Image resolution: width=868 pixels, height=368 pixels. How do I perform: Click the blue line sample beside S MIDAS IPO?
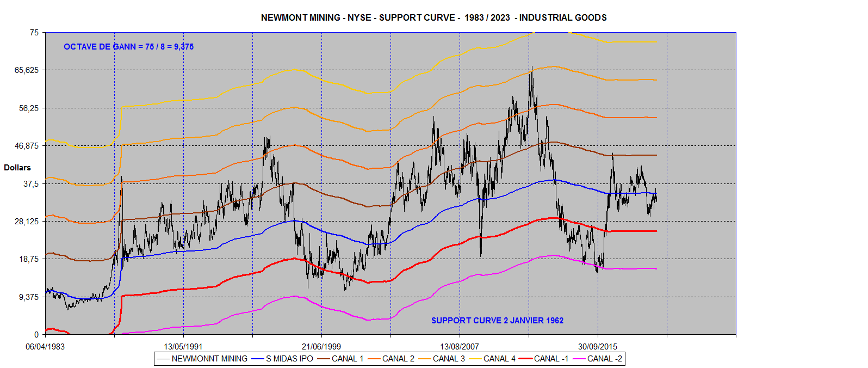[257, 359]
